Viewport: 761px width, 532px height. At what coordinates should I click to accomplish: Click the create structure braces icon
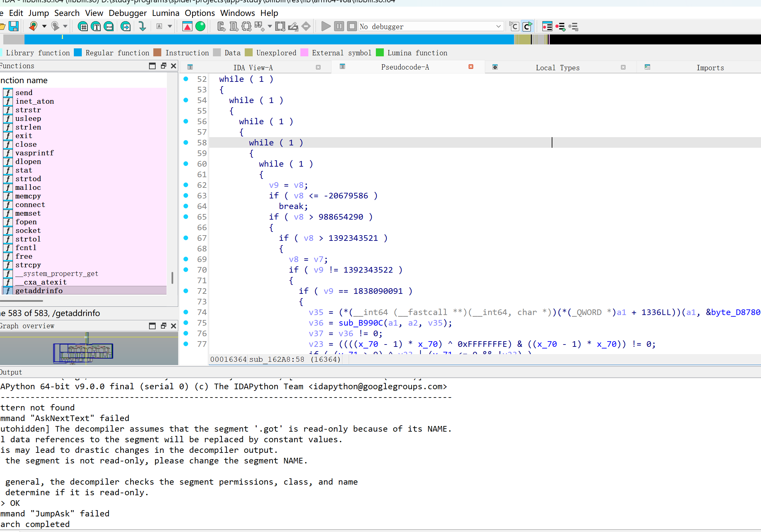246,26
